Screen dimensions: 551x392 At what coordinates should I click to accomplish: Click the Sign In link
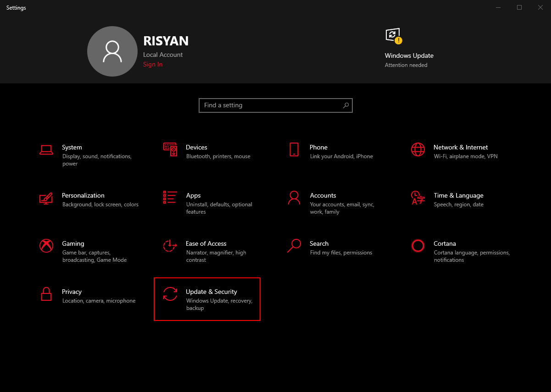coord(153,64)
